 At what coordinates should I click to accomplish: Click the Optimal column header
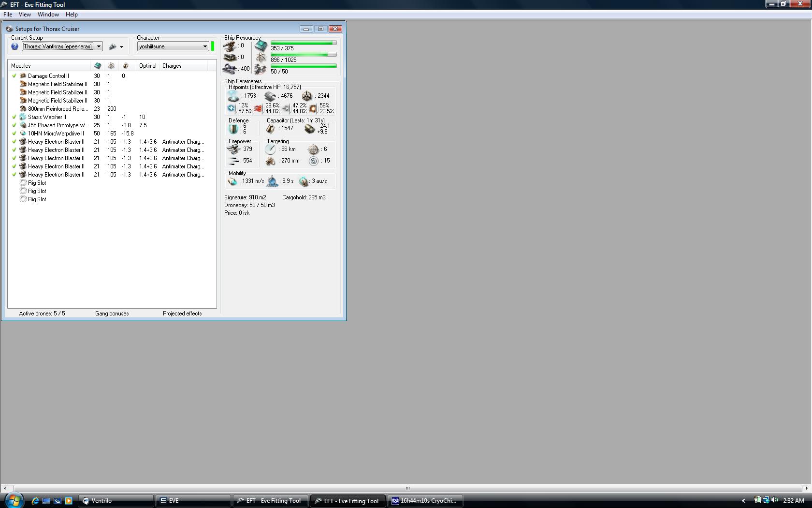[148, 66]
